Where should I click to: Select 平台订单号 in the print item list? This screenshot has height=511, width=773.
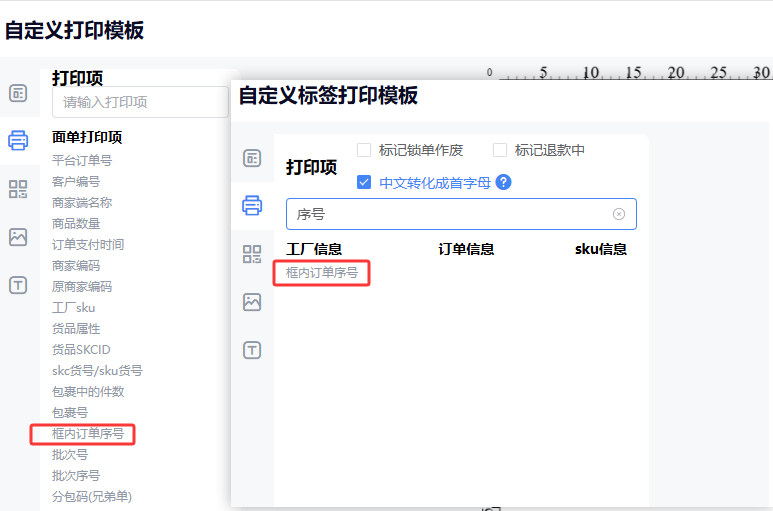point(82,160)
